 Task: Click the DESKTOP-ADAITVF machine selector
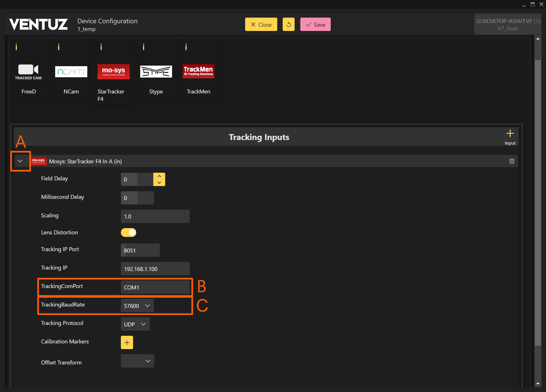click(x=508, y=24)
